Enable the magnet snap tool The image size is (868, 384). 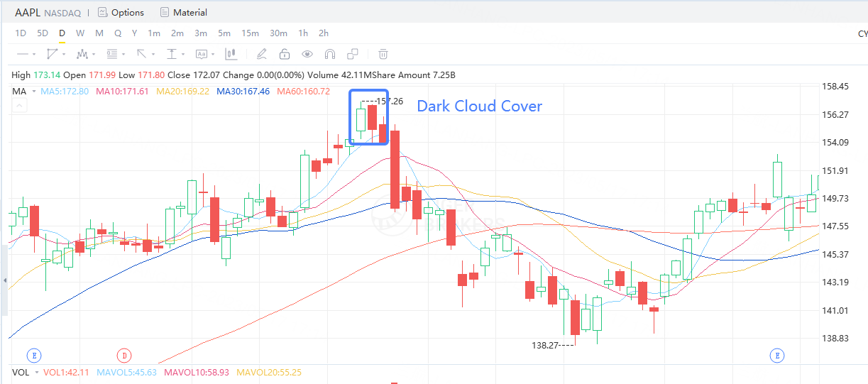330,54
